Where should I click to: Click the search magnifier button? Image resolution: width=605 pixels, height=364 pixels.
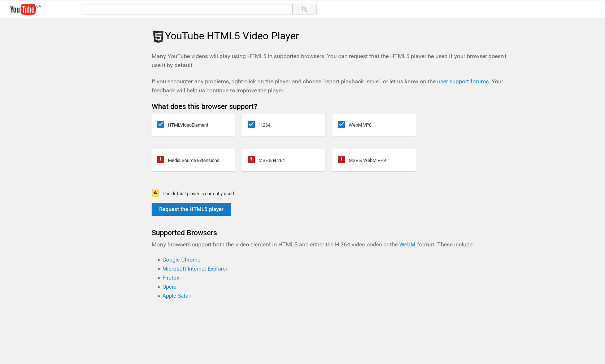pos(304,9)
